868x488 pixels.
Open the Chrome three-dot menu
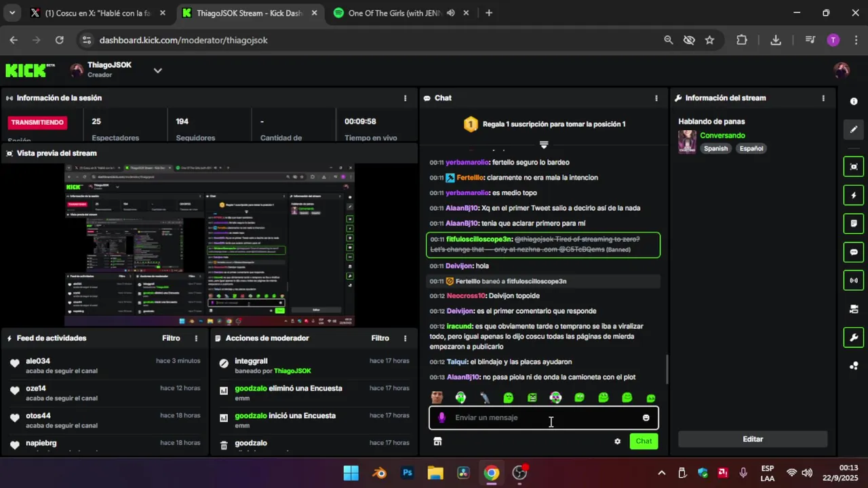[x=856, y=40]
